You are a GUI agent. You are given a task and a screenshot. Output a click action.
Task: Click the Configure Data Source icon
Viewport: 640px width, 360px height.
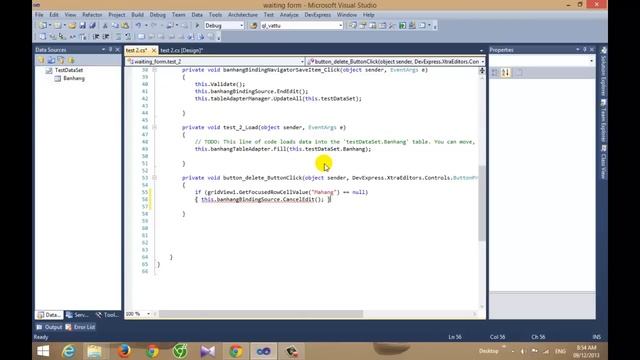61,60
